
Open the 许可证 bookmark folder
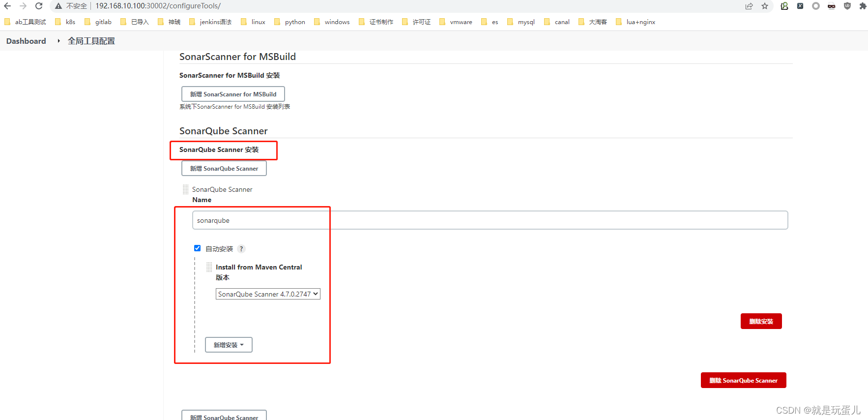click(x=416, y=22)
